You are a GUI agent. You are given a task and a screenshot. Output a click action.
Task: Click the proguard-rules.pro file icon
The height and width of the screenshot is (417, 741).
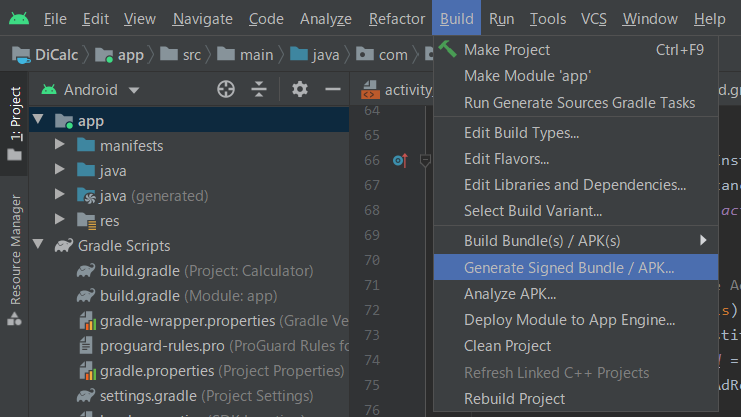[x=86, y=346]
